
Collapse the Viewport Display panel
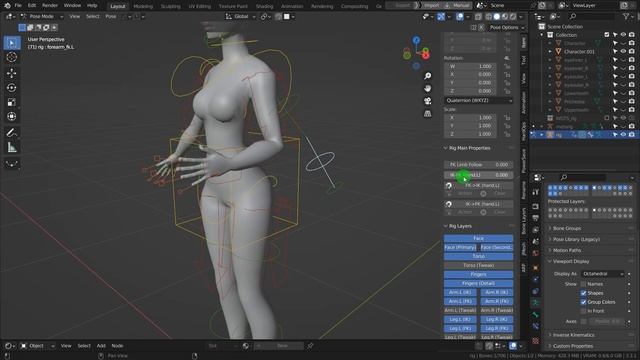(571, 261)
